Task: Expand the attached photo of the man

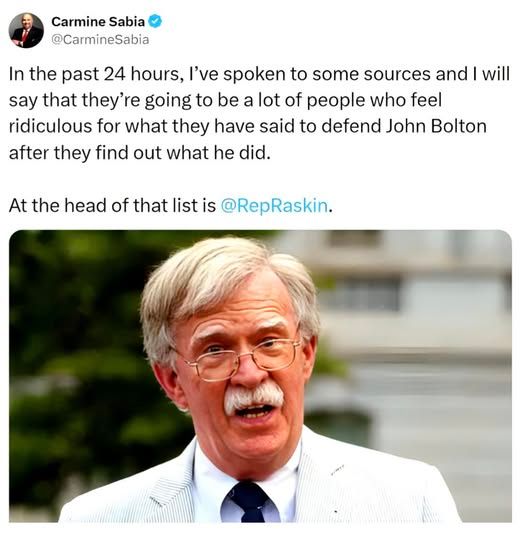Action: 260,376
